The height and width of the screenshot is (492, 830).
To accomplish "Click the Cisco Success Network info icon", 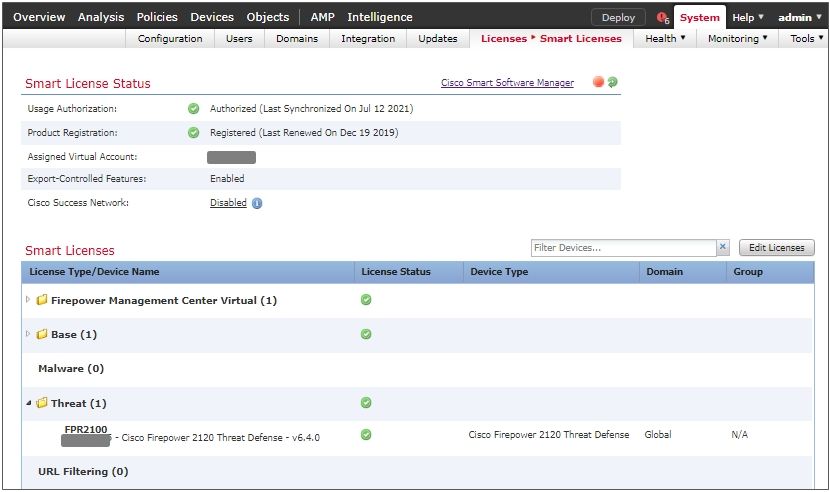I will pos(257,203).
